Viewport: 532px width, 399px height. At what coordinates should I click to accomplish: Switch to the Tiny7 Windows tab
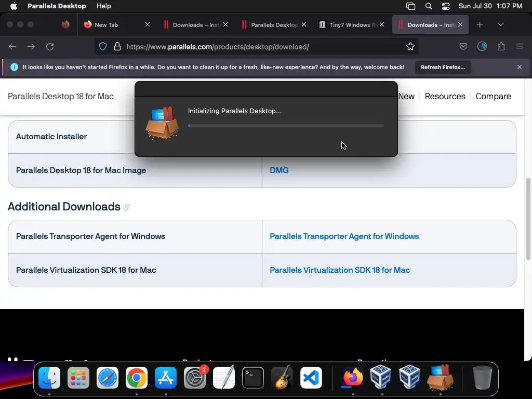coord(352,25)
